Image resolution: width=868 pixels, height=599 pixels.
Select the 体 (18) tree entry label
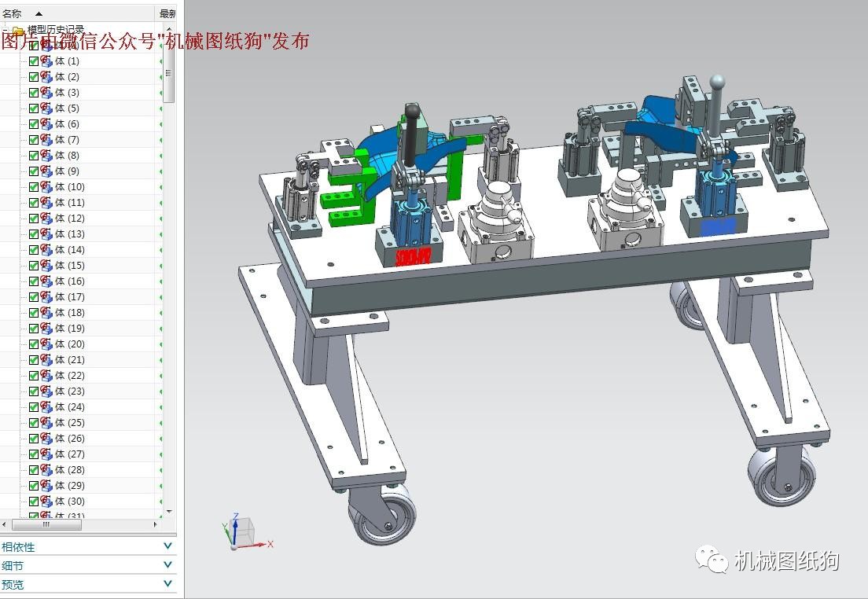[x=69, y=313]
